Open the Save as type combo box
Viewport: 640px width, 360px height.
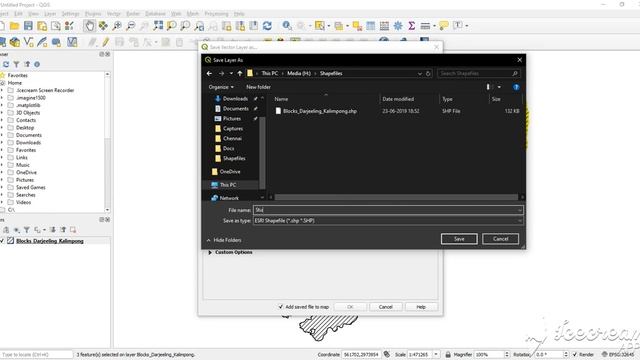pyautogui.click(x=388, y=220)
